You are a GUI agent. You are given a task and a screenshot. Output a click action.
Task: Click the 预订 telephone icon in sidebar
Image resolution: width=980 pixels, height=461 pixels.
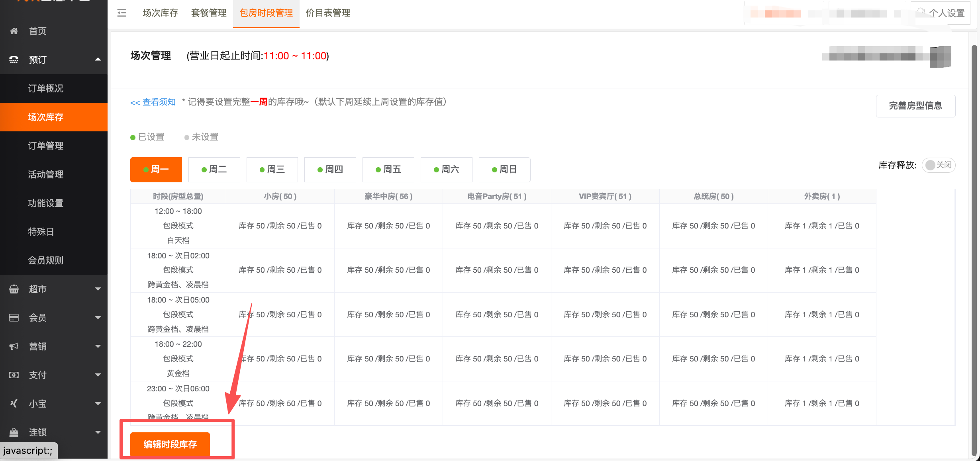[14, 60]
